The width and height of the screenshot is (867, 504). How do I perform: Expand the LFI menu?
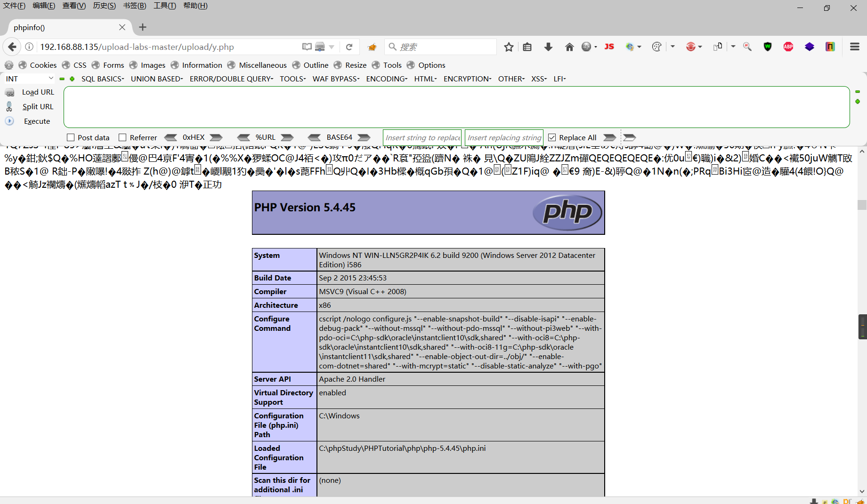pos(559,79)
